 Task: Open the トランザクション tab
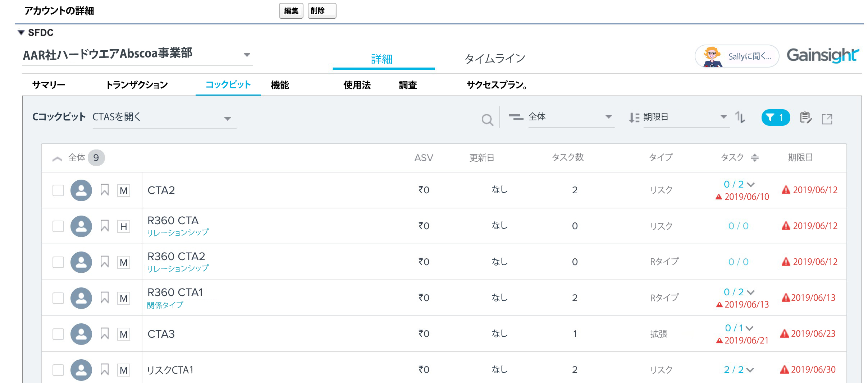137,85
